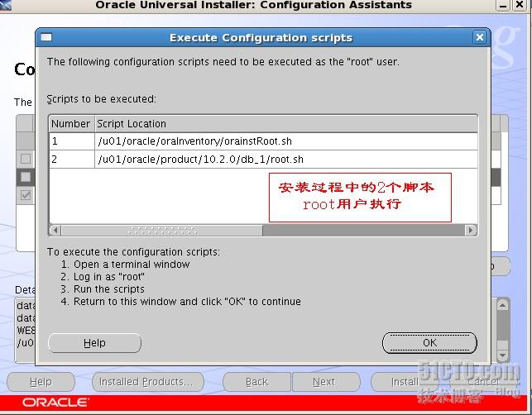Toggle the checkbox in the highlighted dark row
Screen dimensions: 532x415
pos(26,177)
